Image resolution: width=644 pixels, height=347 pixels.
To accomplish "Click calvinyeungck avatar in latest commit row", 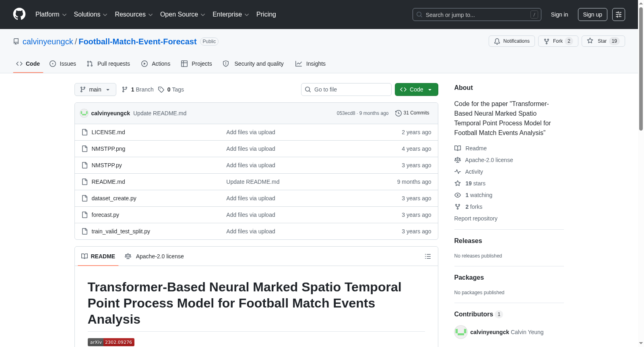I will point(84,113).
